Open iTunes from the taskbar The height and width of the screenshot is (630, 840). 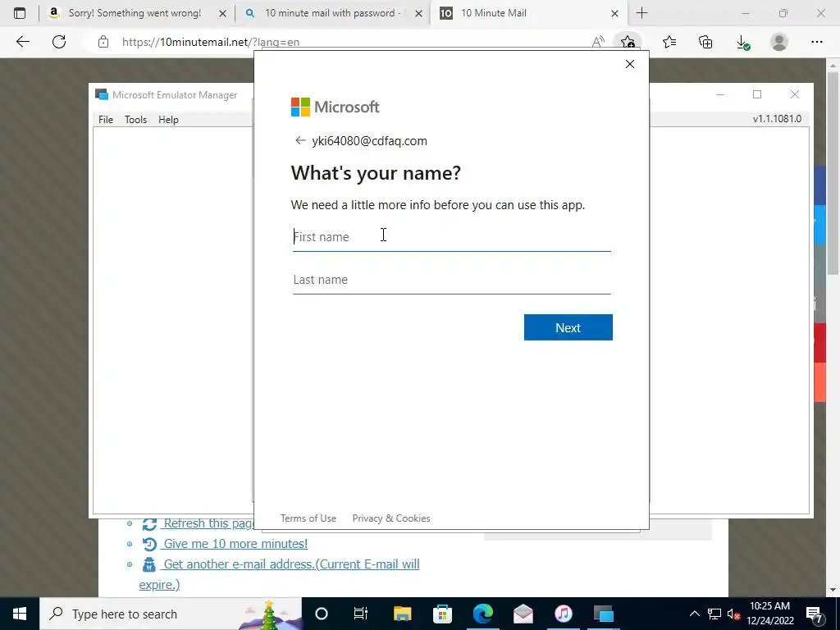pyautogui.click(x=563, y=614)
